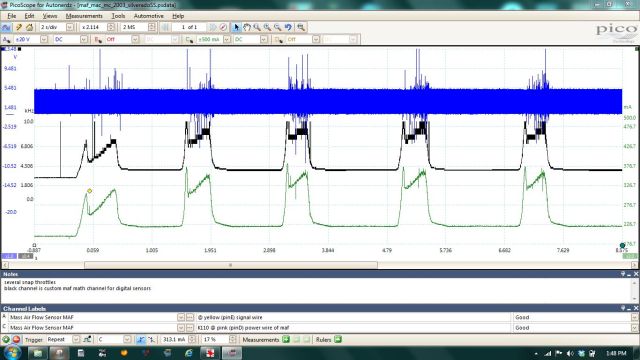Toggle the rising edge trigger button
Image resolution: width=640 pixels, height=360 pixels.
tap(140, 340)
